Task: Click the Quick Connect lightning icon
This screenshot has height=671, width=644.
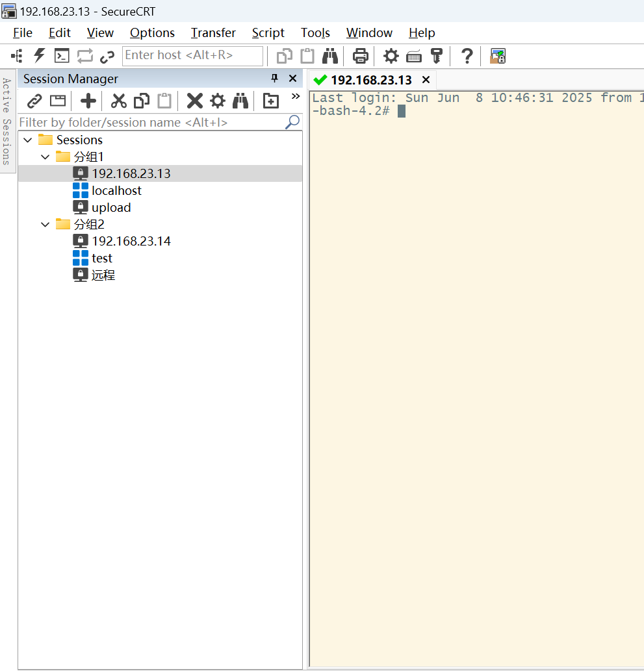Action: point(40,56)
